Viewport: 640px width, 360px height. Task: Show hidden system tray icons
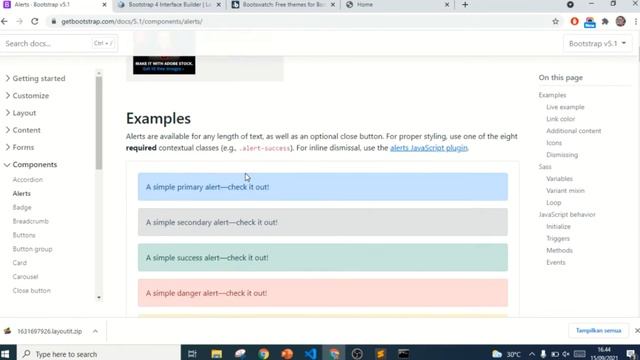532,354
